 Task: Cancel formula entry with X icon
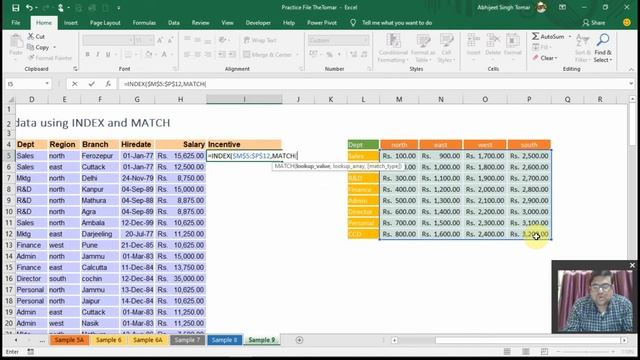[74, 84]
